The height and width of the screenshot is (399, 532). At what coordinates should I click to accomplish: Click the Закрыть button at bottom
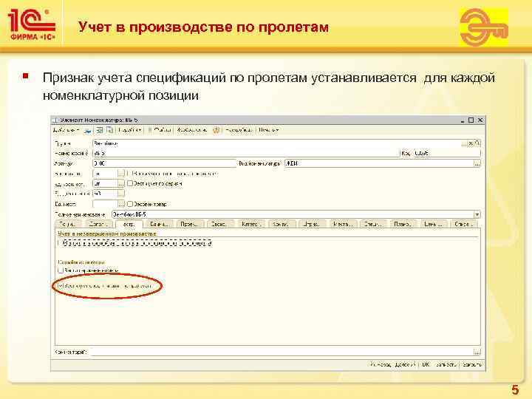471,365
